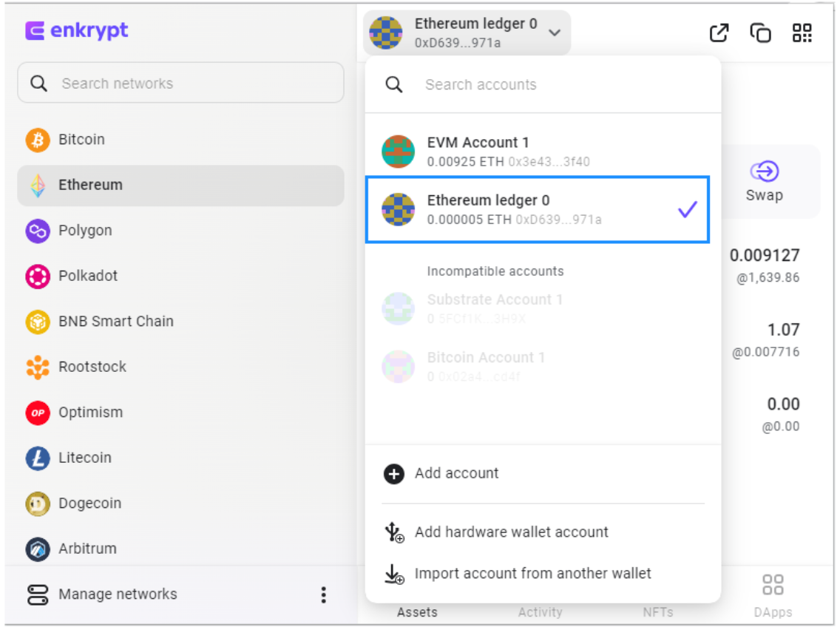Click the plus icon beside Add account
The height and width of the screenshot is (627, 840).
click(393, 474)
